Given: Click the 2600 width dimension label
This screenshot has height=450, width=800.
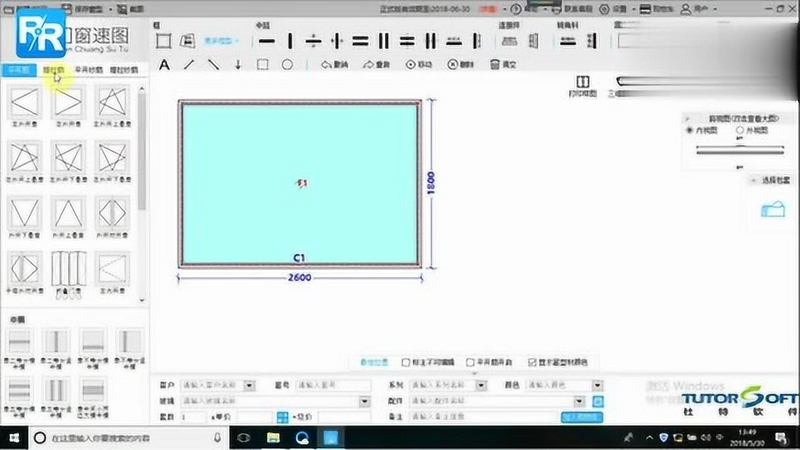Looking at the screenshot, I should [299, 278].
